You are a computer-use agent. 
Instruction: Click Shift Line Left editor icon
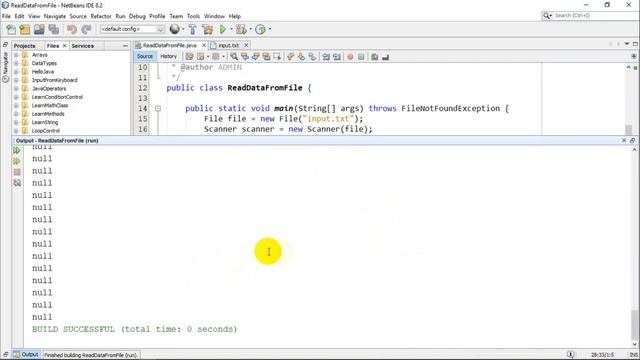[326, 57]
